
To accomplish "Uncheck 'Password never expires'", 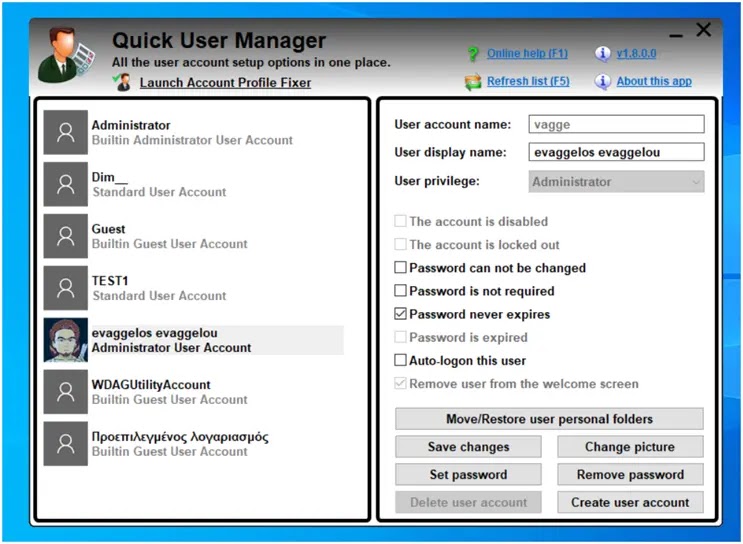I will [x=400, y=314].
